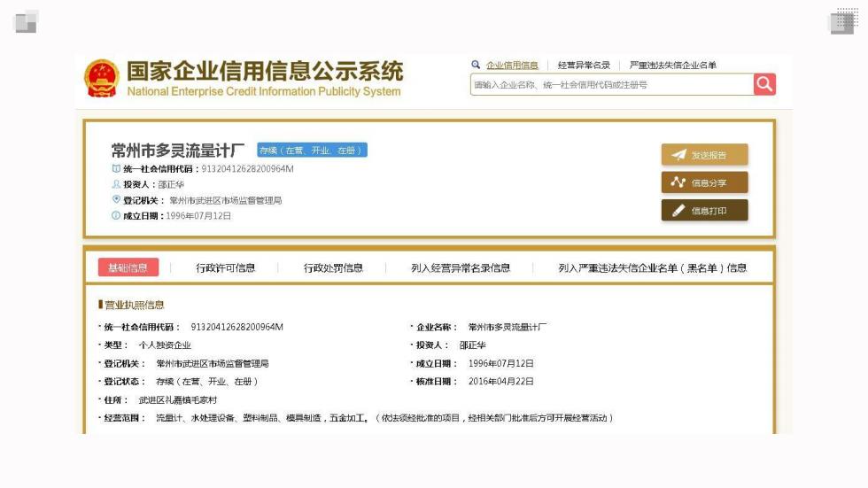The image size is (868, 488).
Task: Click the 企业名称 value in license info
Action: [x=507, y=327]
